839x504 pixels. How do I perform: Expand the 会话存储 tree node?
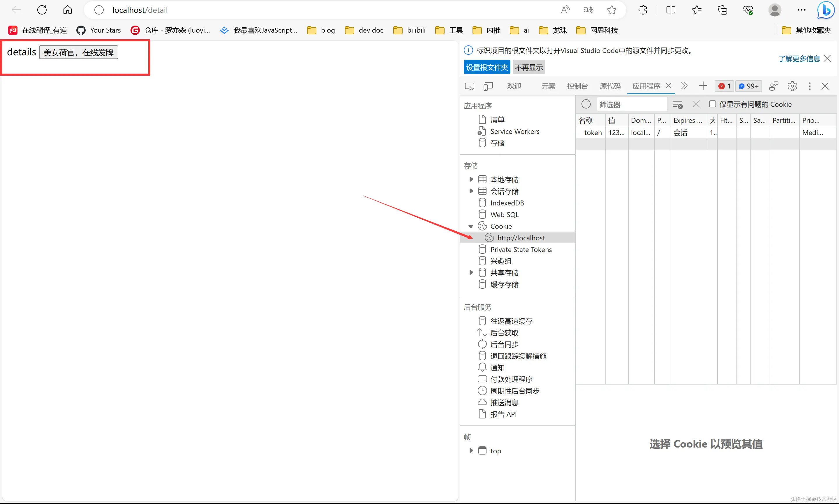(471, 191)
